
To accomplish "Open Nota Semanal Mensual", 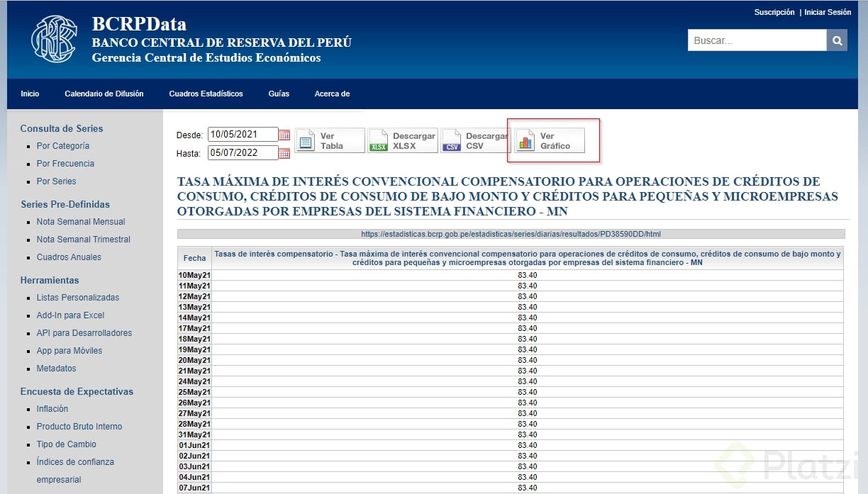I will 80,222.
